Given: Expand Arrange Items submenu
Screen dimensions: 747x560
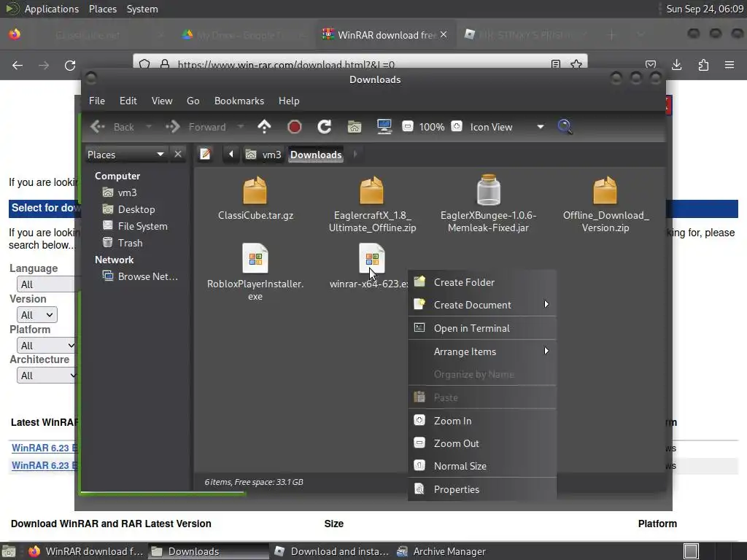Looking at the screenshot, I should point(482,351).
